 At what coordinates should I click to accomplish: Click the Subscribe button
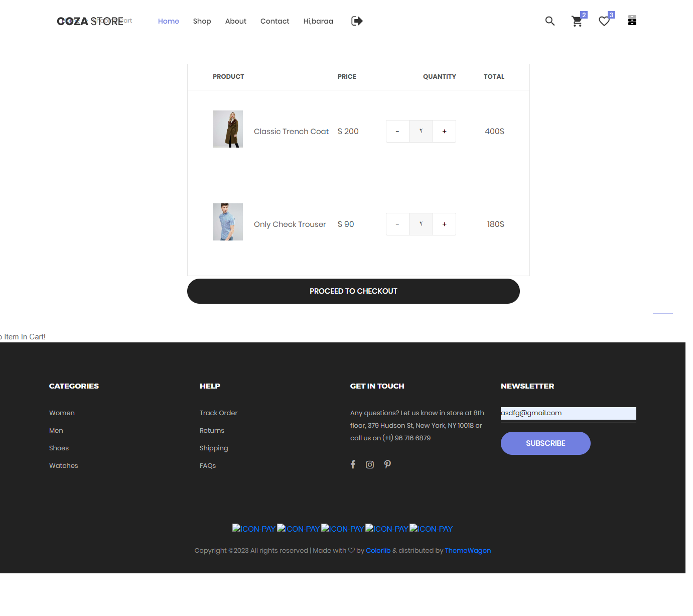[x=545, y=443]
